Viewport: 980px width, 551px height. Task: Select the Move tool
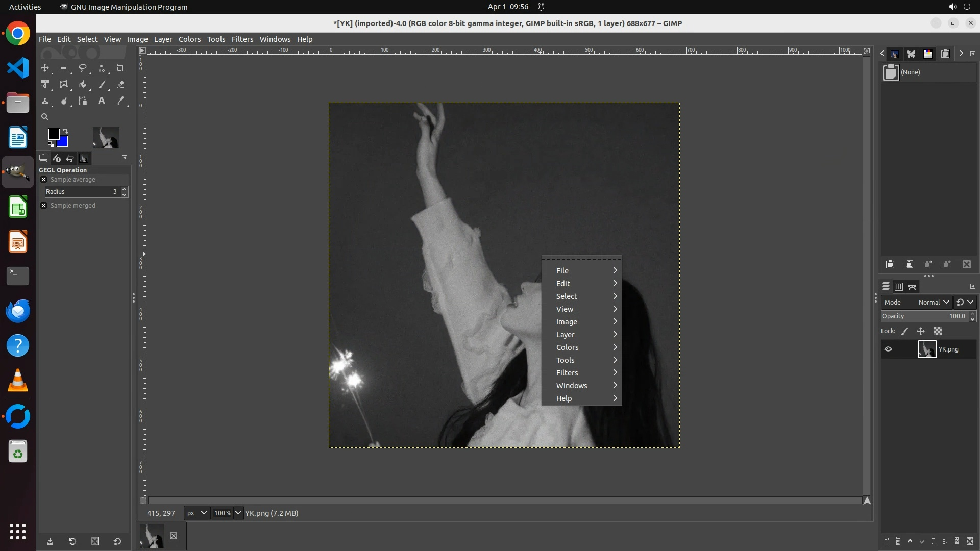45,68
